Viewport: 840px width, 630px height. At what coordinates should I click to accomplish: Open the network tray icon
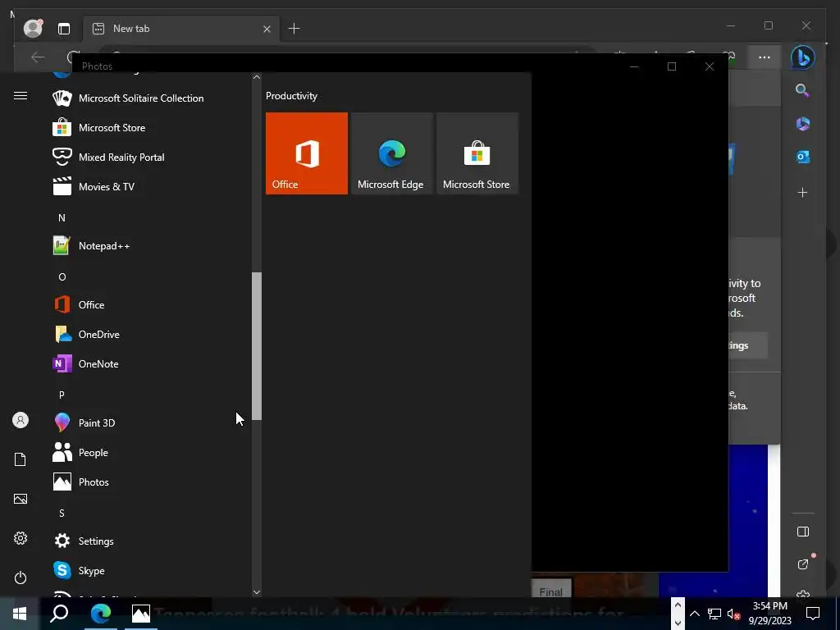(714, 614)
